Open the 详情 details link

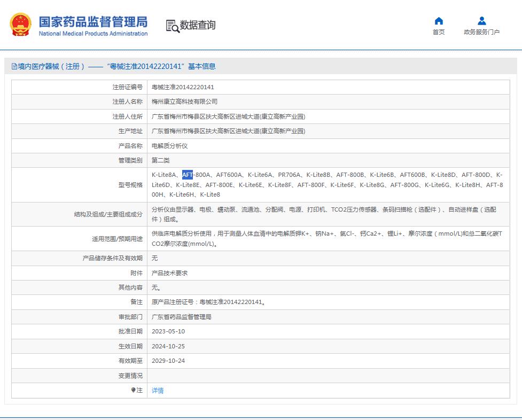158,391
